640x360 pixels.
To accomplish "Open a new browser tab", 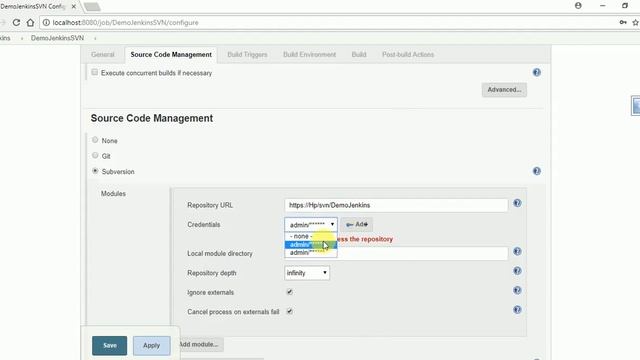I will [92, 7].
